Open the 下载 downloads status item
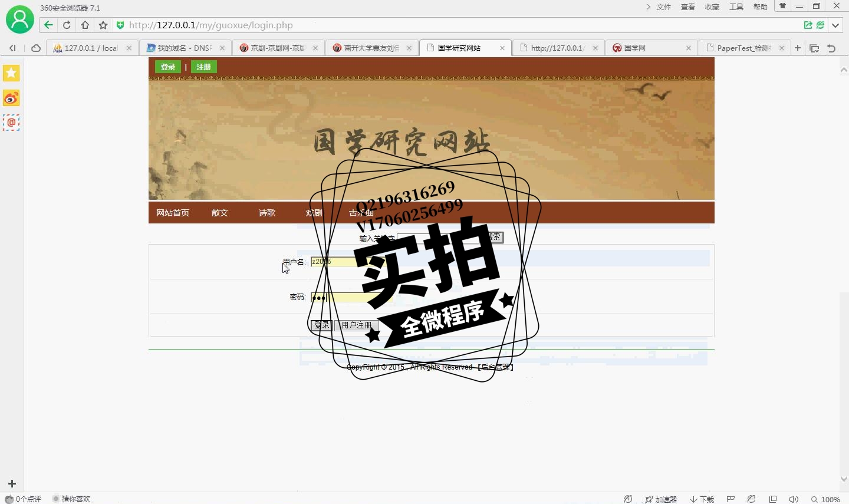 pyautogui.click(x=702, y=499)
